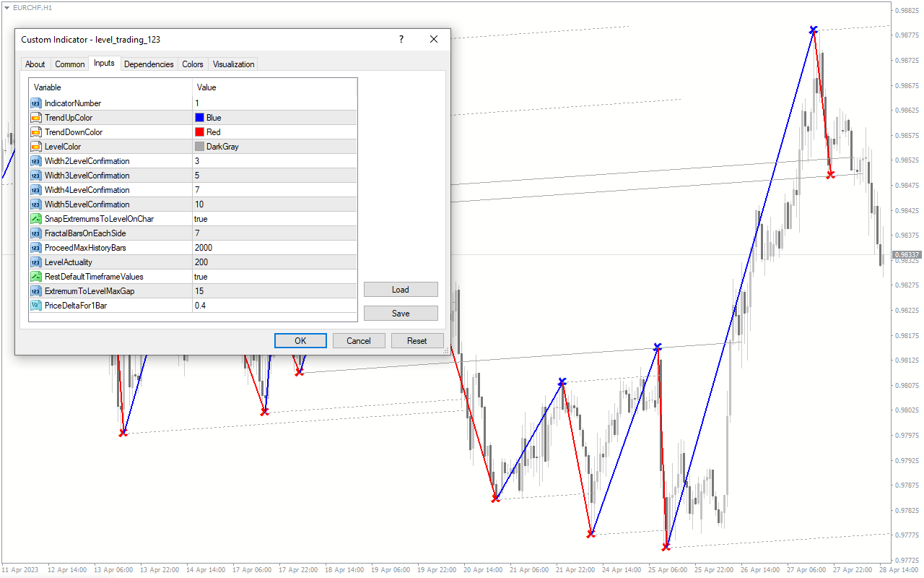
Task: Click the TrendDownColor color-type icon
Action: click(x=36, y=132)
